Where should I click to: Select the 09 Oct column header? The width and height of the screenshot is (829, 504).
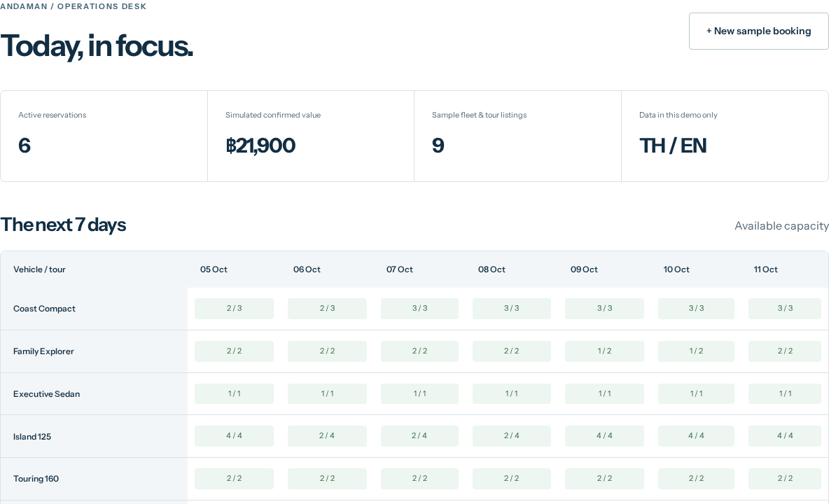click(x=584, y=269)
